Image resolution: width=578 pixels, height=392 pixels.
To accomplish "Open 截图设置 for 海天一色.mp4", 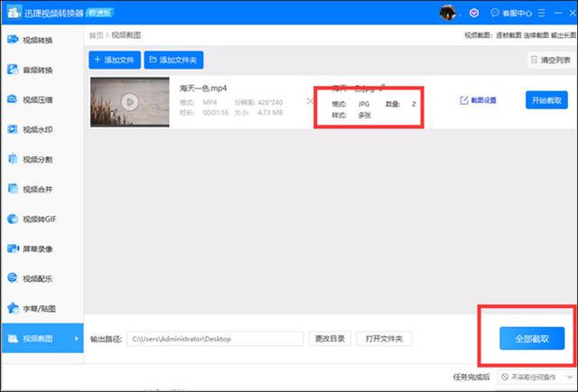I will 479,100.
